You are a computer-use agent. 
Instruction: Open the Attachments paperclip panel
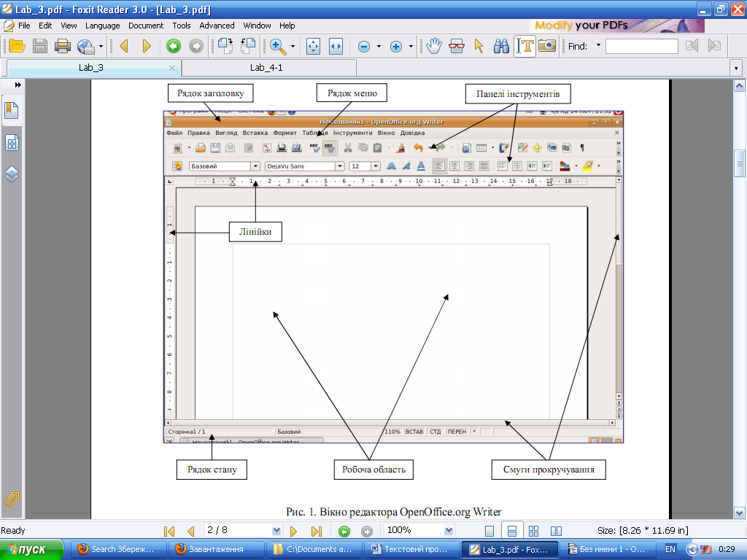12,499
